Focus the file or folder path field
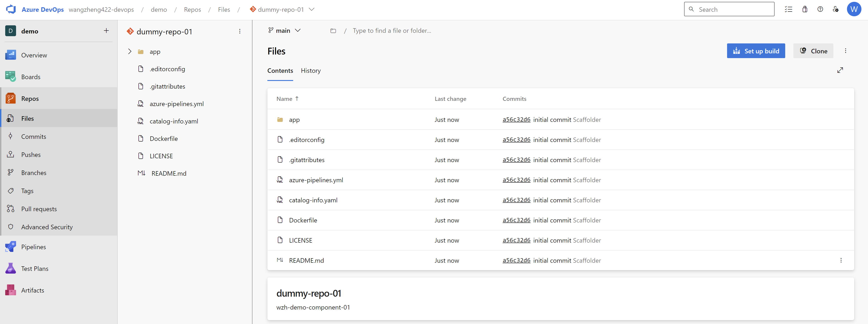 click(392, 31)
